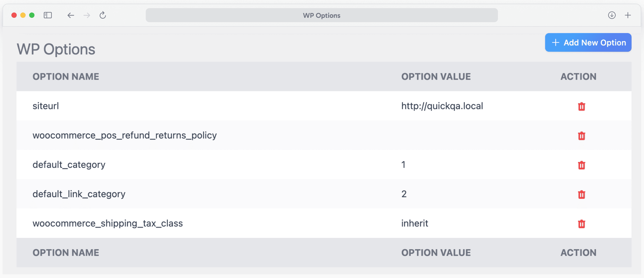Viewport: 644px width, 278px height.
Task: Click the footer OPTION NAME column label
Action: point(66,253)
